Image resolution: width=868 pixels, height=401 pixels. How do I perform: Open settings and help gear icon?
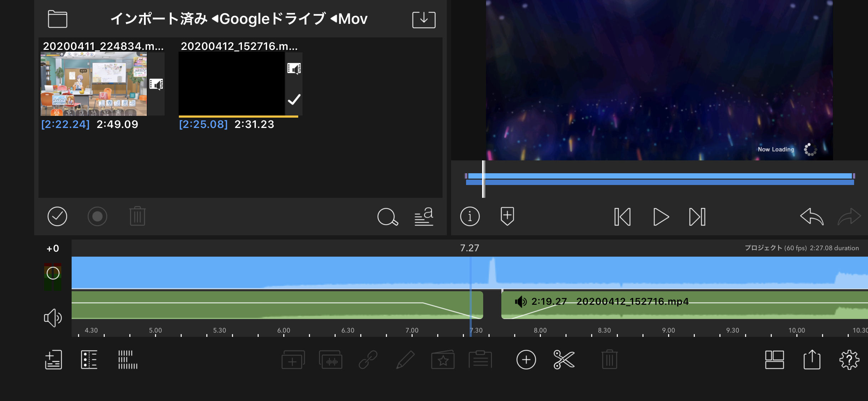coord(849,360)
